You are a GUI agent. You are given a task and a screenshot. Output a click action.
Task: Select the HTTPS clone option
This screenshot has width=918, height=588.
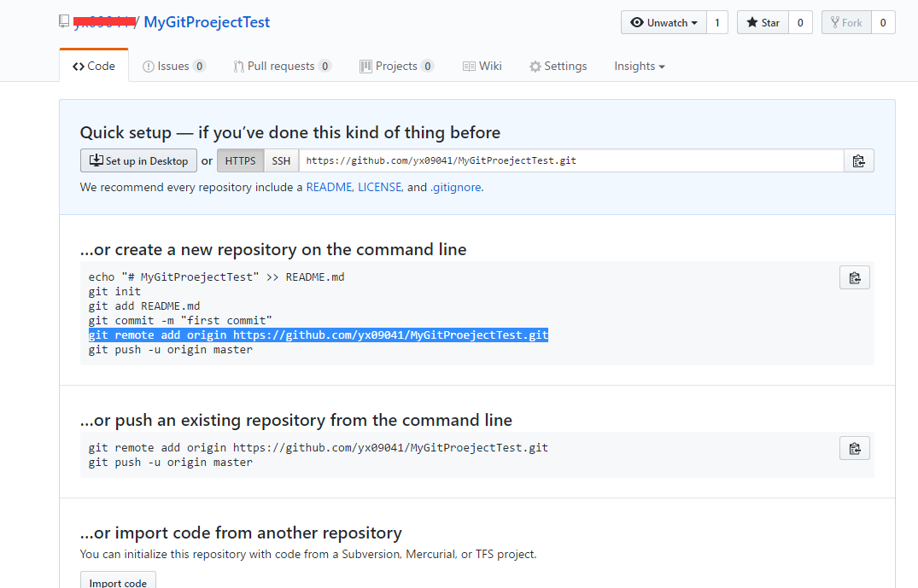[240, 161]
